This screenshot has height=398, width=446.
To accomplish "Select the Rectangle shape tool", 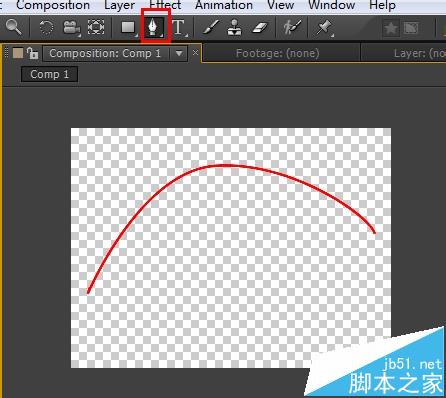I will [128, 27].
